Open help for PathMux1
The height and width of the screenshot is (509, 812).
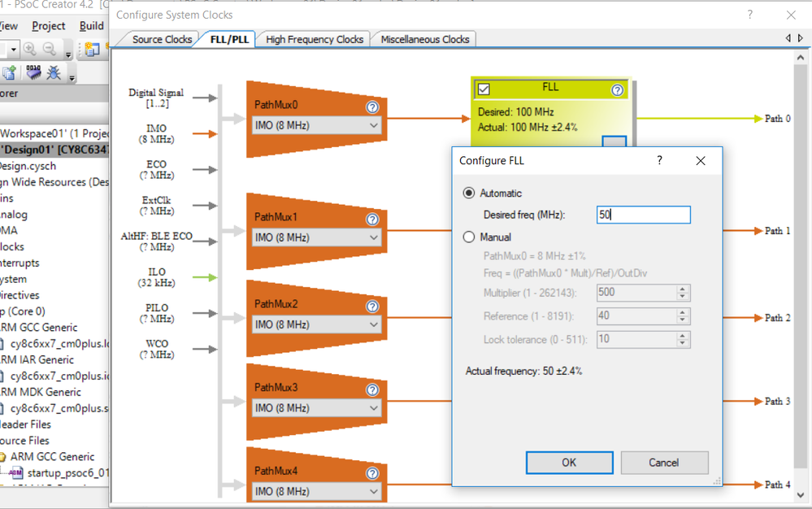tap(372, 220)
